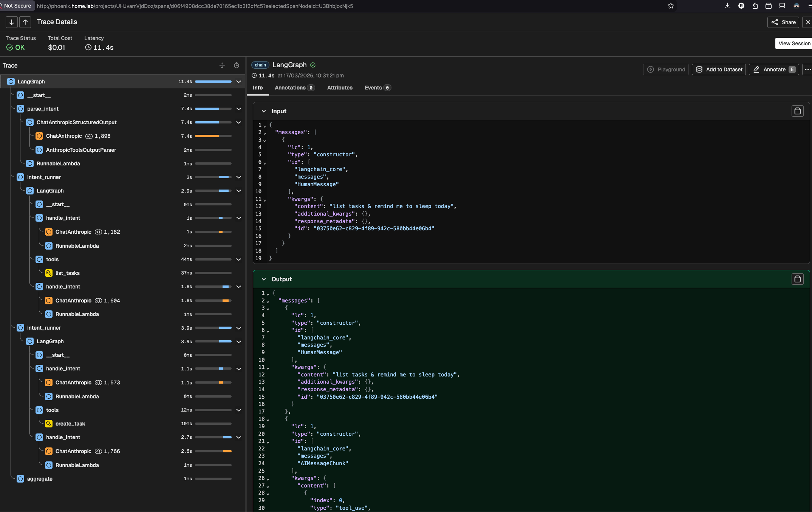Click the collapse-all spans icon in Trace header
The height and width of the screenshot is (512, 812).
click(222, 66)
